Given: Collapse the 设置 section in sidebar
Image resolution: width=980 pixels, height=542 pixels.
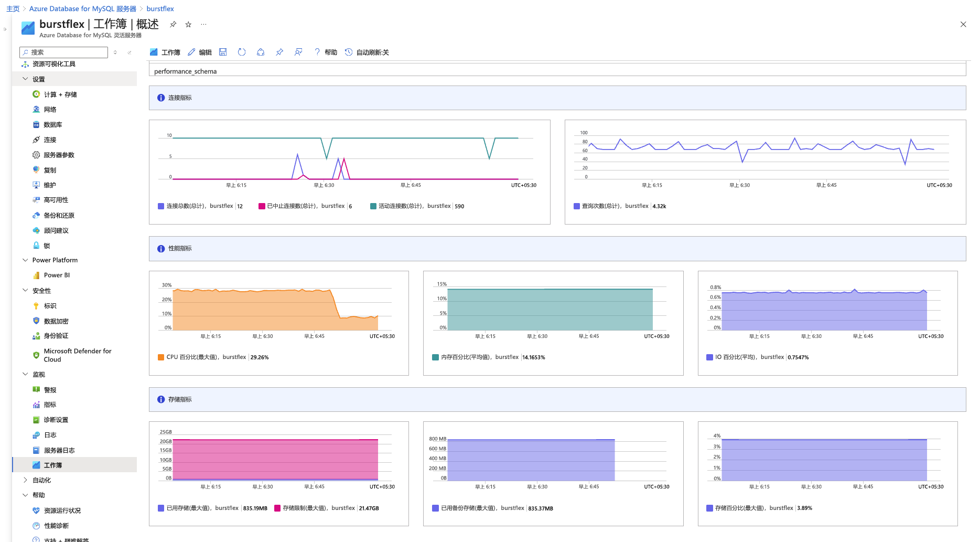Looking at the screenshot, I should [25, 79].
